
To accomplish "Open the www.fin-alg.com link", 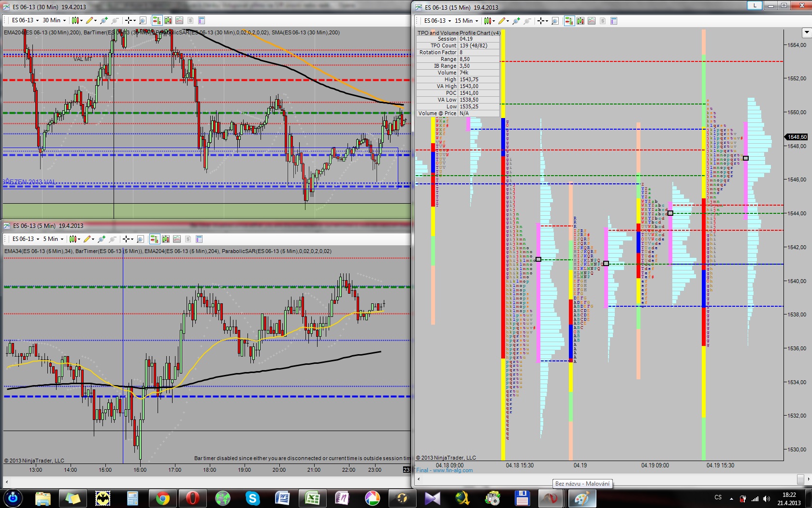I will click(x=452, y=470).
